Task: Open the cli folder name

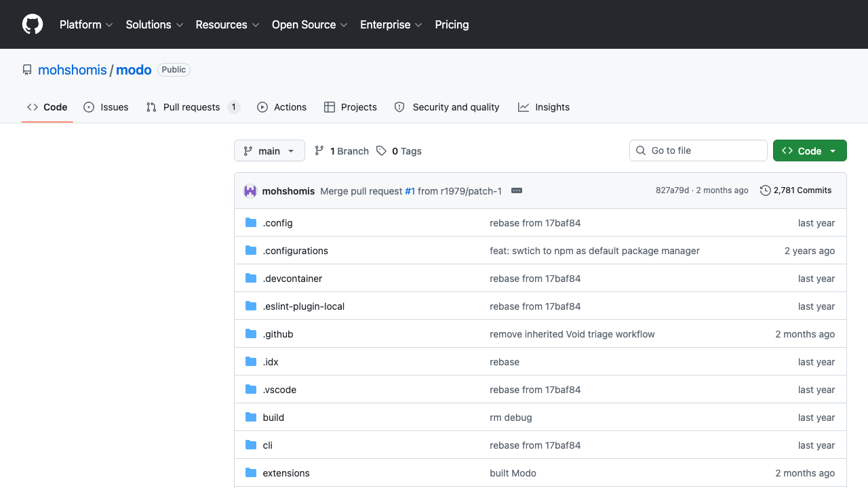Action: pyautogui.click(x=268, y=445)
